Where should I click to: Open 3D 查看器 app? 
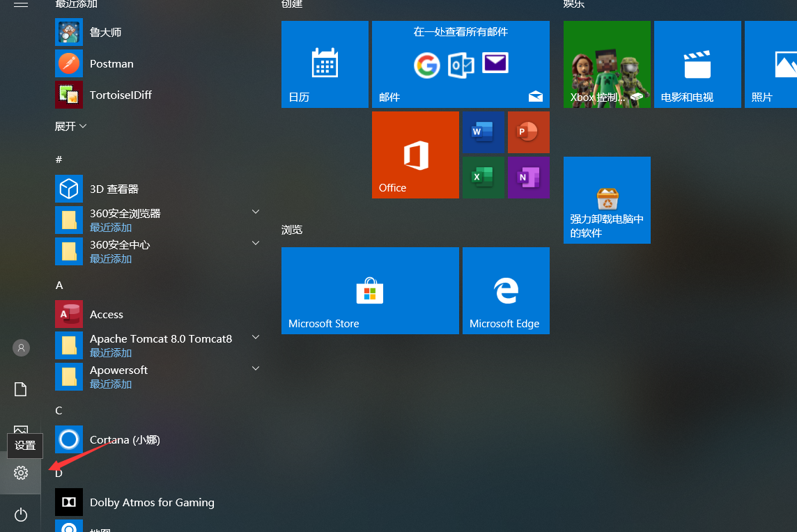click(114, 189)
